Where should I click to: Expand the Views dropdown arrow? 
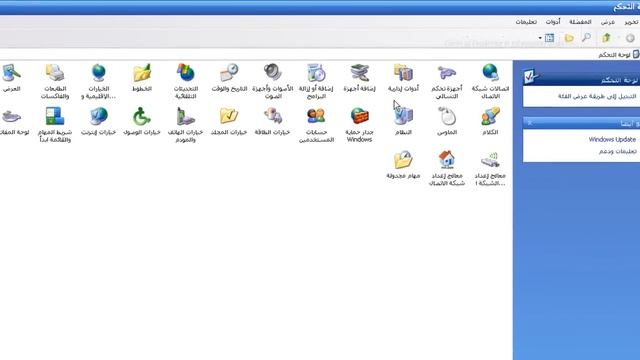[x=540, y=38]
